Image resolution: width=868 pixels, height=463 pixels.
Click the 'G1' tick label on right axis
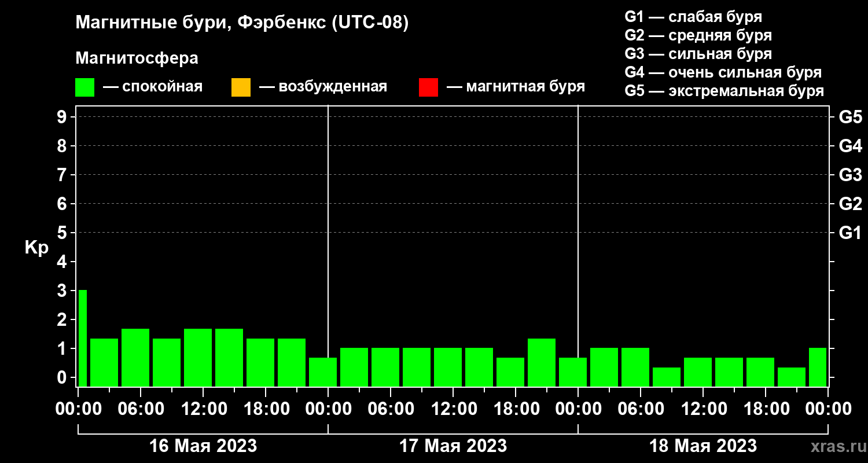[850, 233]
